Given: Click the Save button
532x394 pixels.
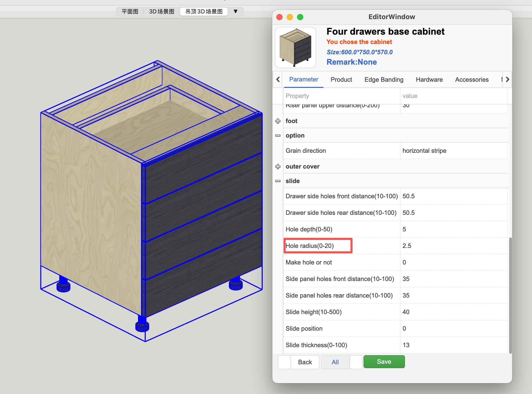Looking at the screenshot, I should tap(384, 361).
